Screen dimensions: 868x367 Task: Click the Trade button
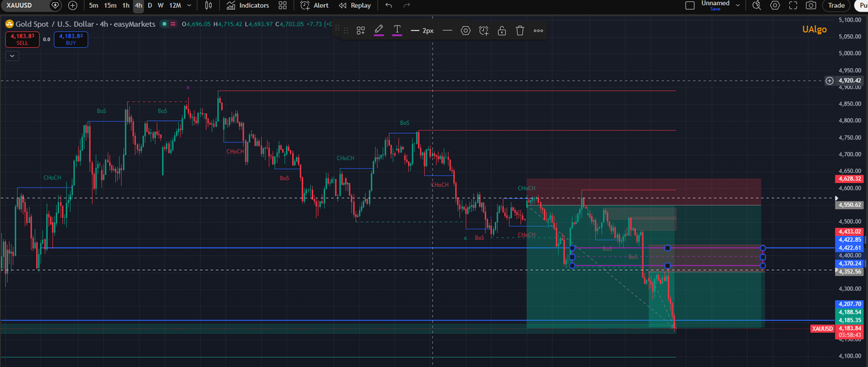tap(837, 5)
